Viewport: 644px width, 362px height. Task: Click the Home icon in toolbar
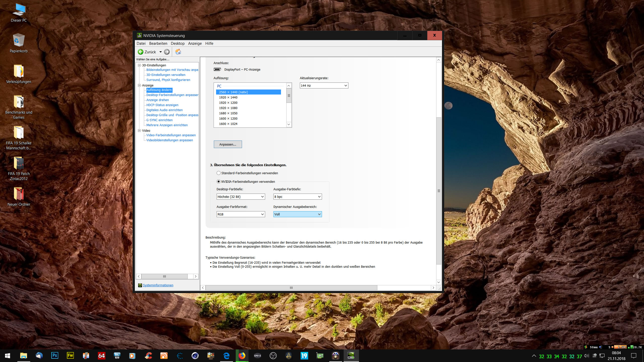(x=178, y=52)
